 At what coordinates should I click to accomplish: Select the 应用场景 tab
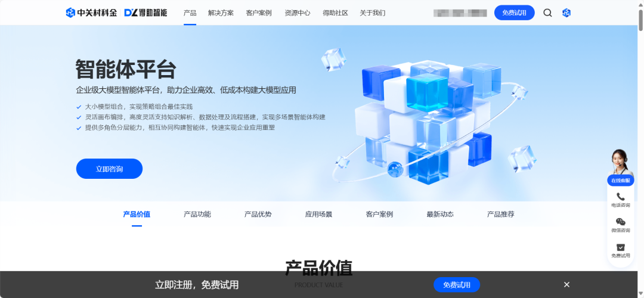[x=318, y=215]
